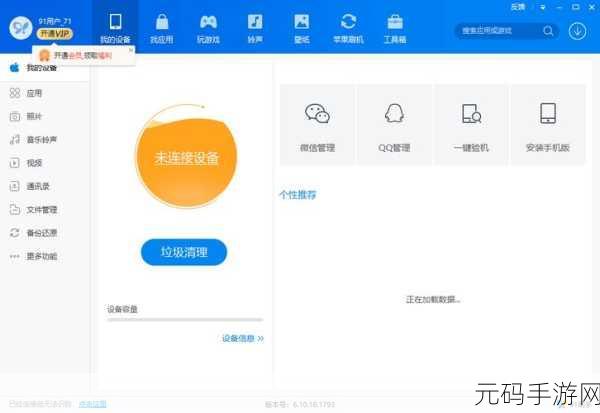
Task: Open the 壁纸 wallpaper tab
Action: [x=302, y=28]
